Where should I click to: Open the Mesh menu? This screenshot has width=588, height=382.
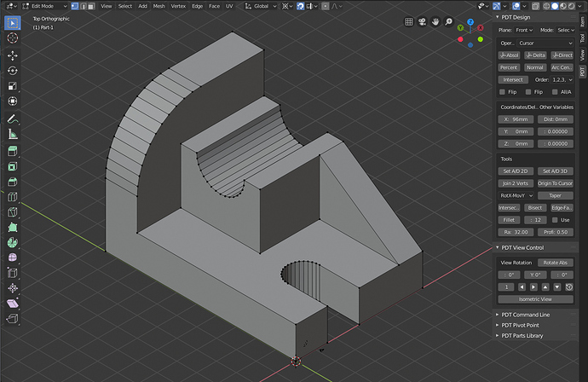(x=159, y=6)
